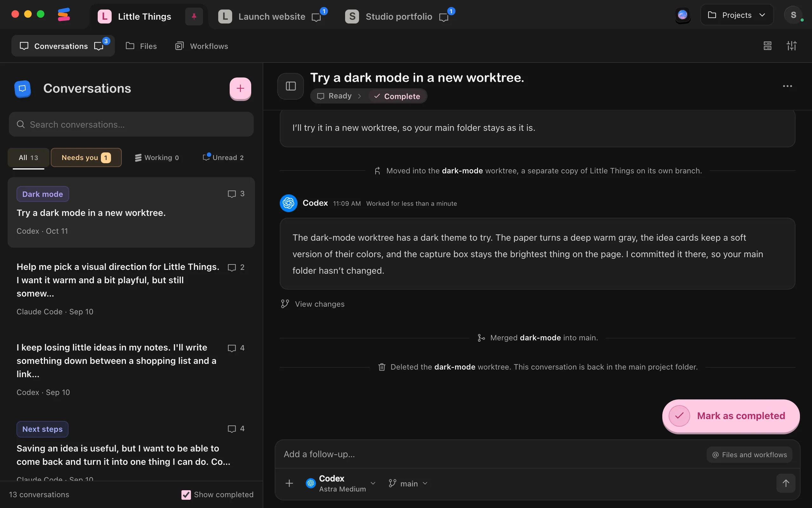
Task: Select the All 13 filter tab
Action: click(29, 157)
